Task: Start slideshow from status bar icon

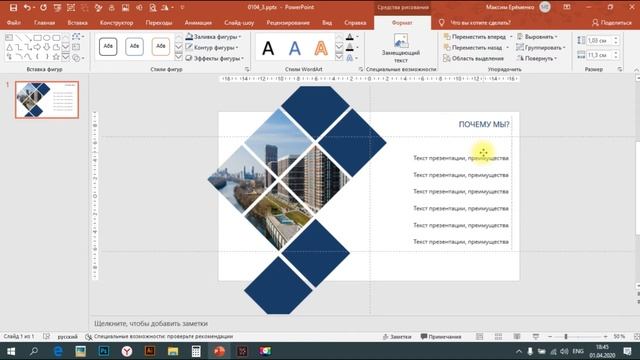Action: pos(536,336)
